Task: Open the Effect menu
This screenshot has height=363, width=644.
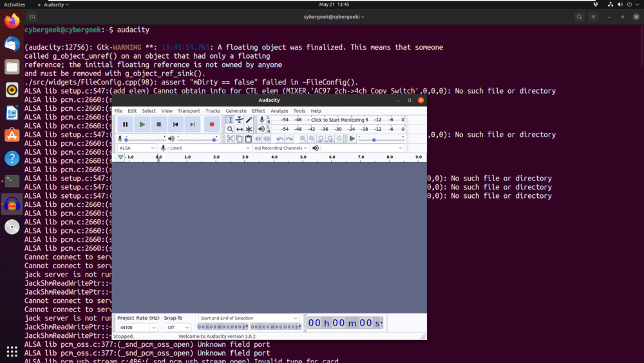Action: point(258,111)
